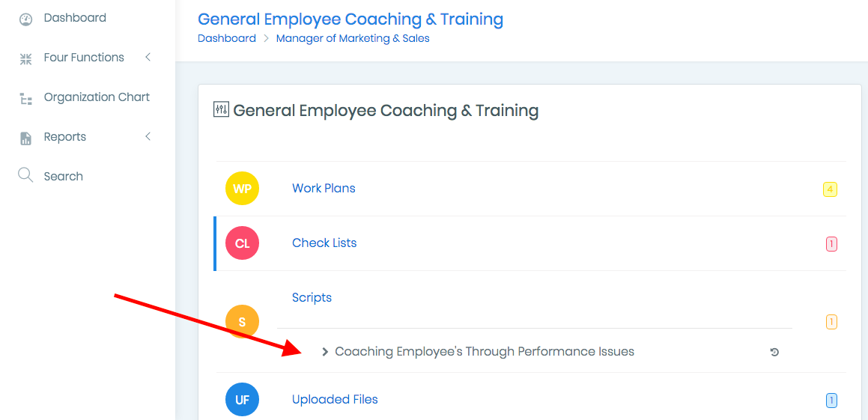Screen dimensions: 868x420
Task: Click the Organization Chart hierarchy icon
Action: [x=25, y=99]
